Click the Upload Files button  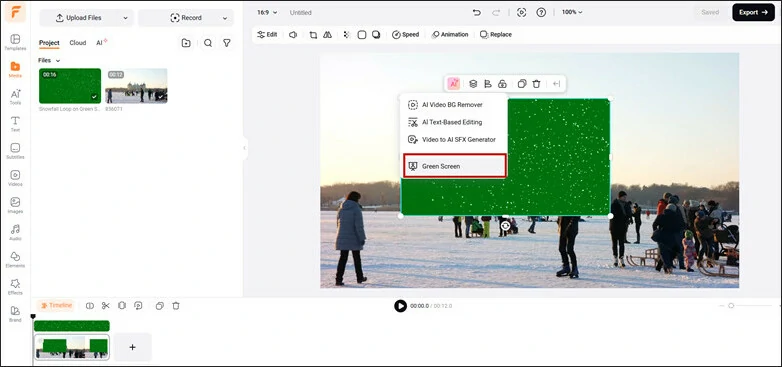[79, 18]
